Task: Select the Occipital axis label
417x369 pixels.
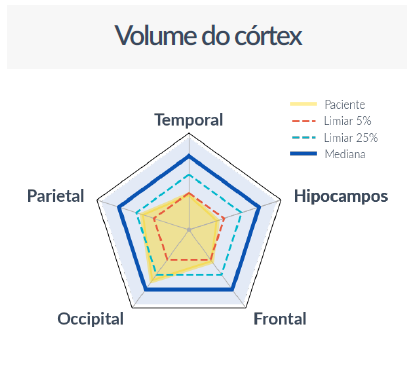Action: (x=91, y=319)
